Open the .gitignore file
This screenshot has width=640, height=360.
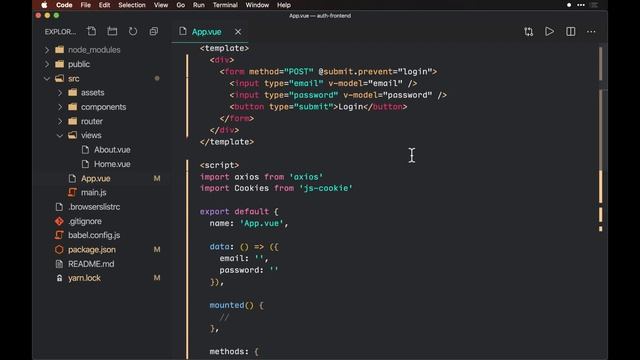85,221
